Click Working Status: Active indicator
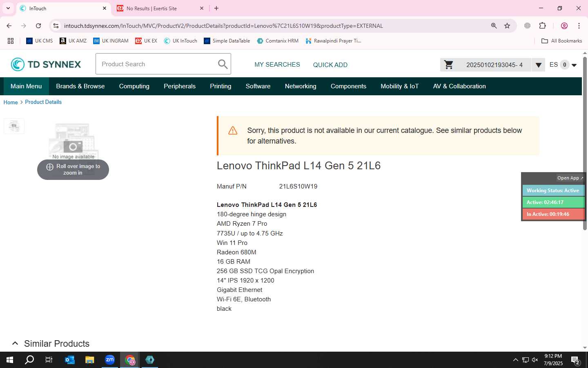This screenshot has width=588, height=368. tap(553, 190)
